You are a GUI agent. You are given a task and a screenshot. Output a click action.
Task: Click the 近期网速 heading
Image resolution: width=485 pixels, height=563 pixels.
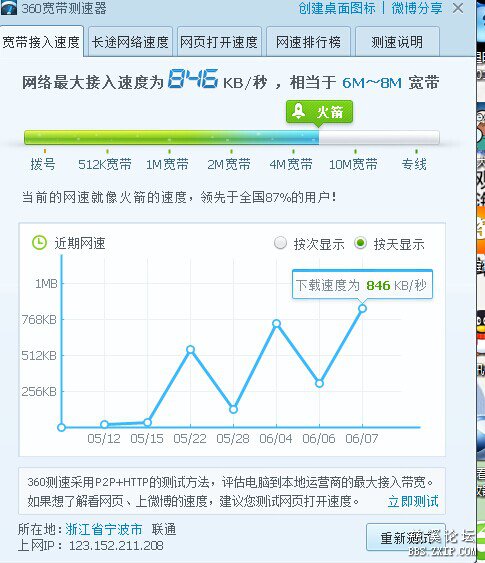click(x=80, y=243)
